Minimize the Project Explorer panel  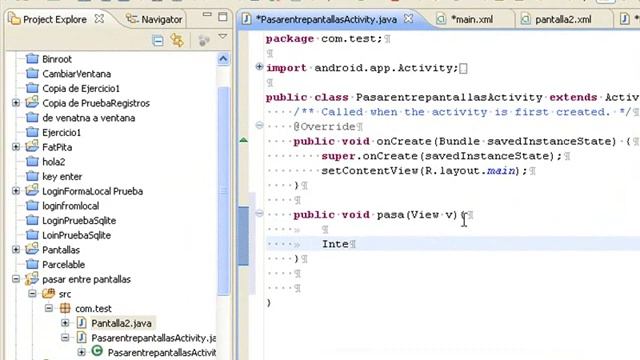point(207,15)
